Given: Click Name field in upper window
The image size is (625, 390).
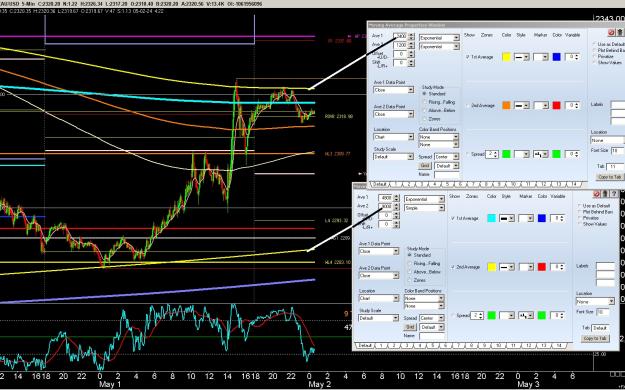Looking at the screenshot, I should coord(447,174).
